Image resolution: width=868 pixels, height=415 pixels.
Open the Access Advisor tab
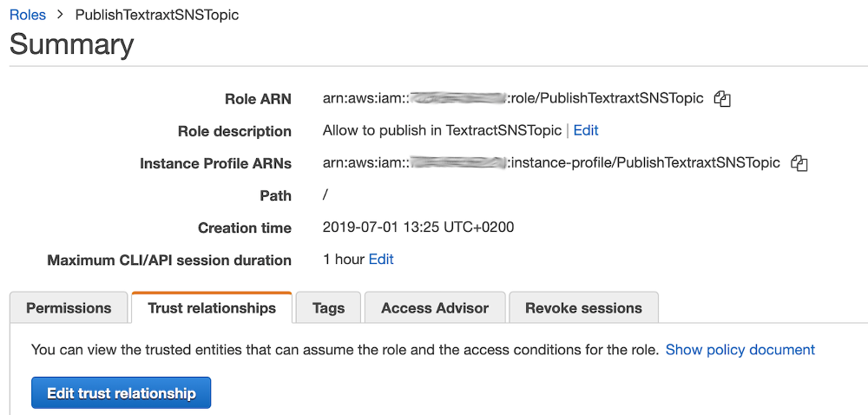click(435, 307)
